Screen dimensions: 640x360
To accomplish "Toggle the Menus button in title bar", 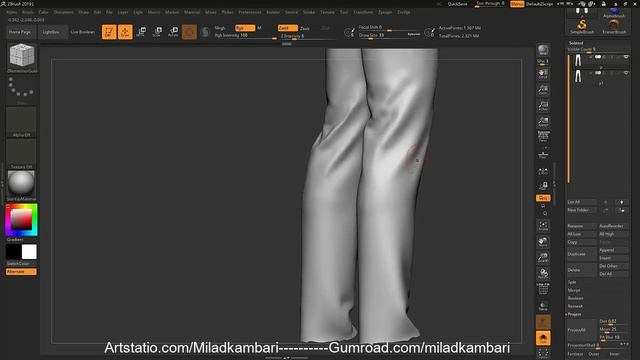I will coord(517,4).
